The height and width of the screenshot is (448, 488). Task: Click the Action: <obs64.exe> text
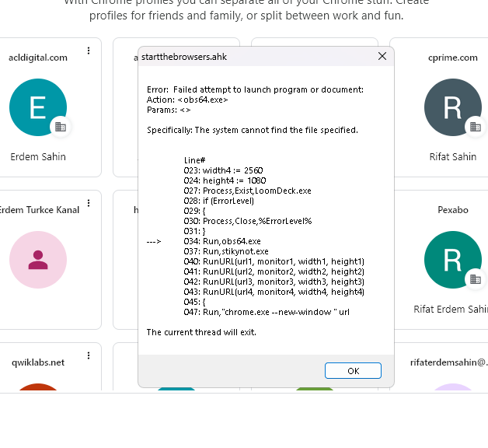coord(187,100)
